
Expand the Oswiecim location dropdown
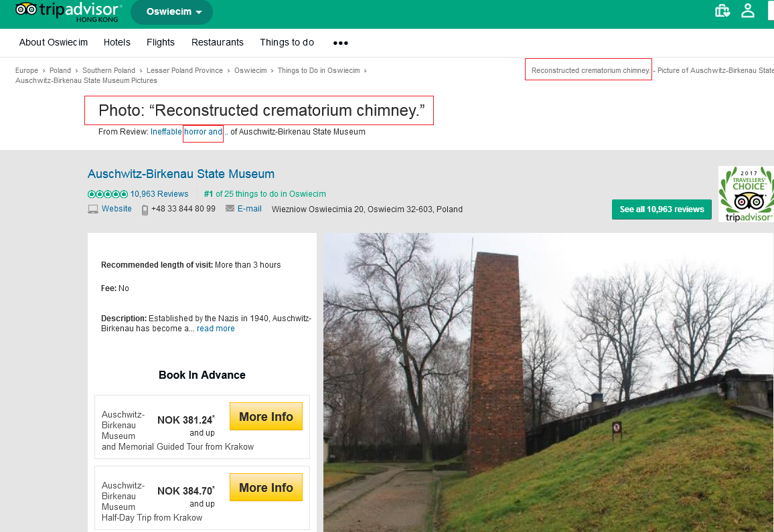172,12
